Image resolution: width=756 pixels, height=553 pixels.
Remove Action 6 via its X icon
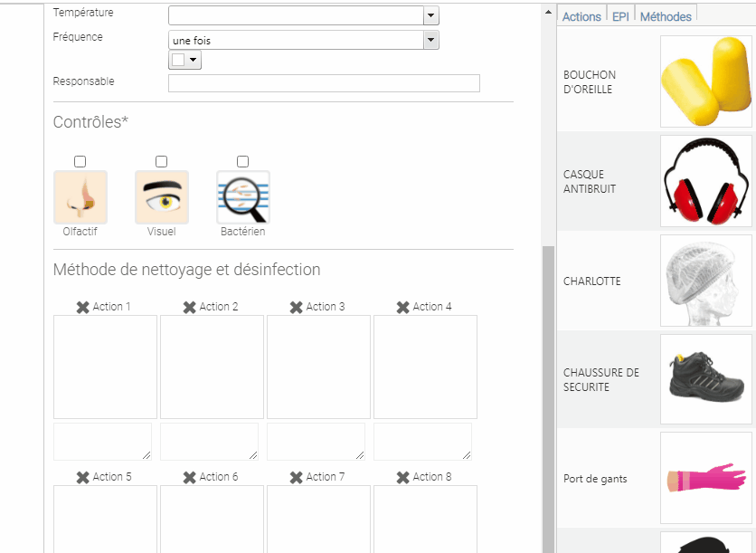[x=189, y=476]
